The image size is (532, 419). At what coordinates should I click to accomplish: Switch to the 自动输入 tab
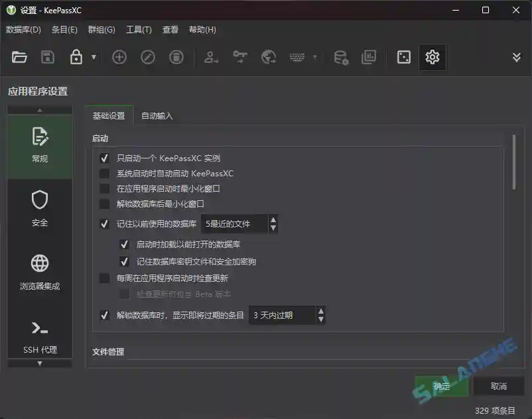(157, 115)
